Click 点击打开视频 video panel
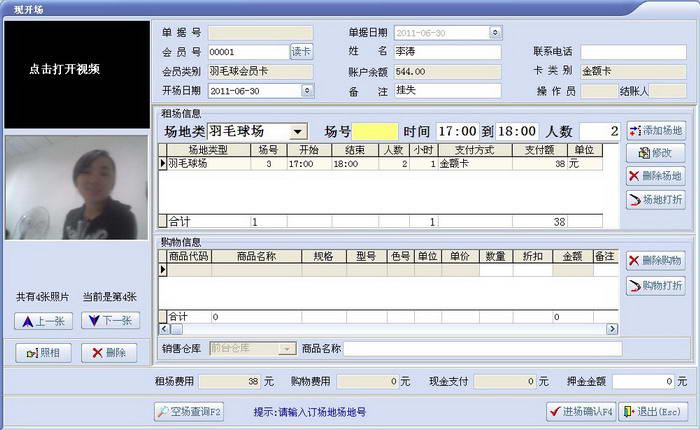This screenshot has width=700, height=430. click(x=77, y=75)
